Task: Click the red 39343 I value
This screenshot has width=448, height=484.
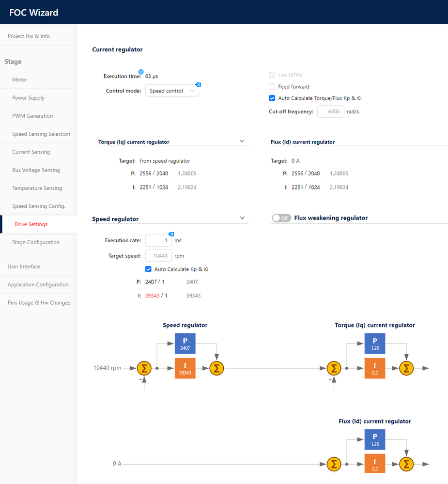Action: (153, 296)
